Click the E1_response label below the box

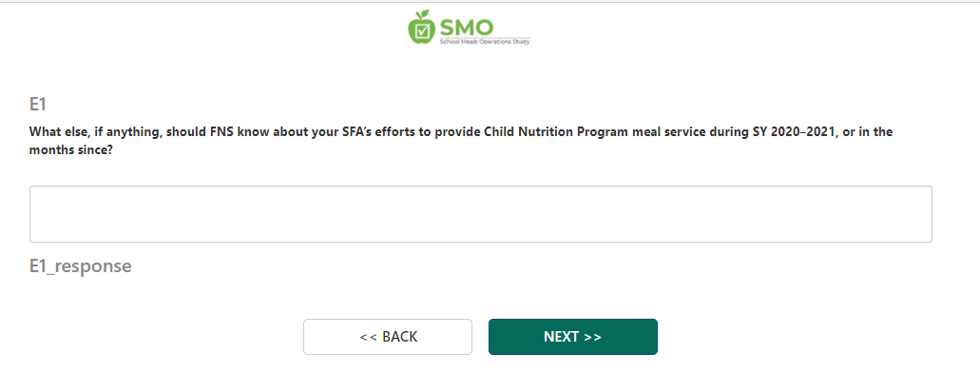click(81, 266)
